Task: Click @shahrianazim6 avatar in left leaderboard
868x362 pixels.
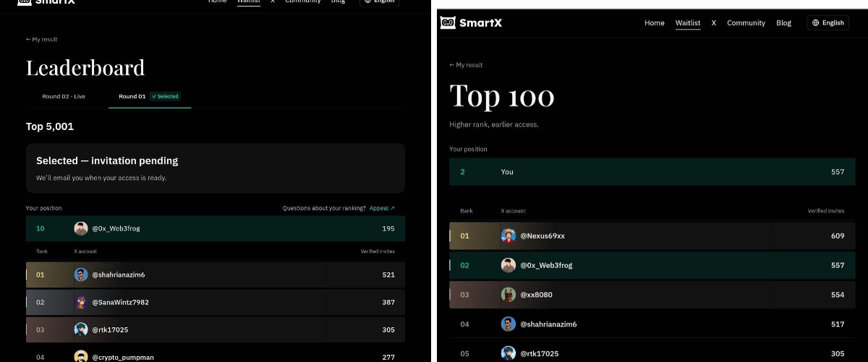Action: (81, 275)
